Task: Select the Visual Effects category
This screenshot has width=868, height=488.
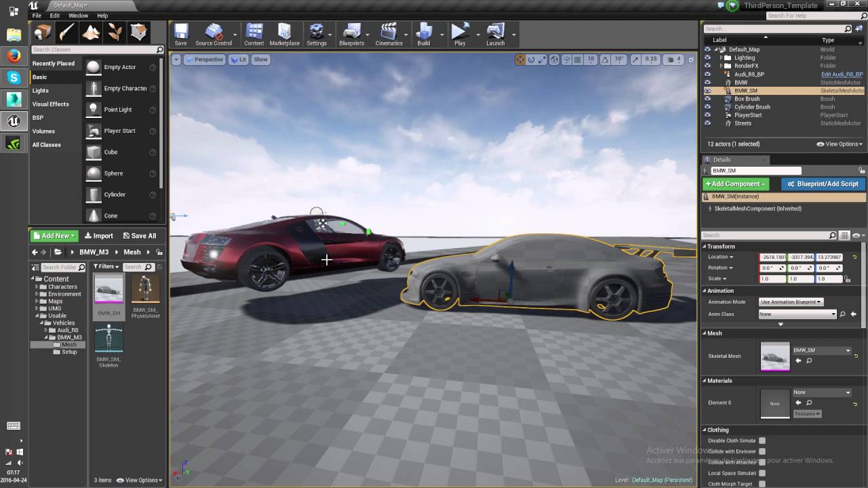Action: tap(50, 104)
